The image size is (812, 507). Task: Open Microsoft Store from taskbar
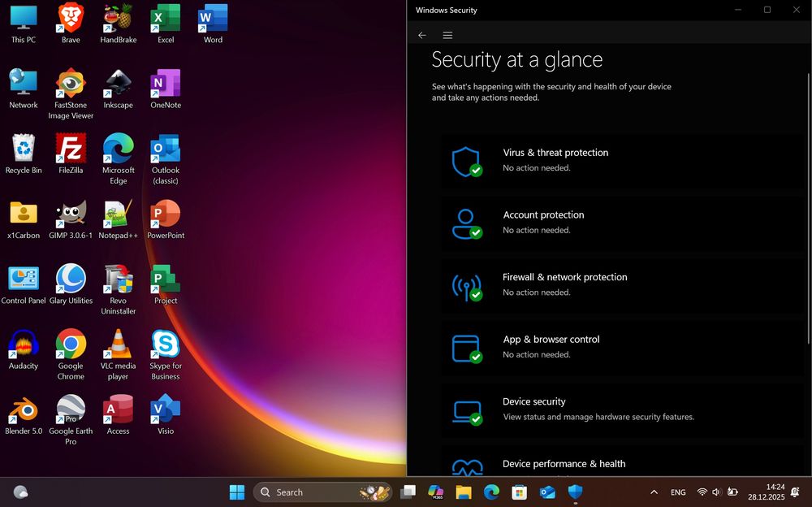click(x=520, y=492)
